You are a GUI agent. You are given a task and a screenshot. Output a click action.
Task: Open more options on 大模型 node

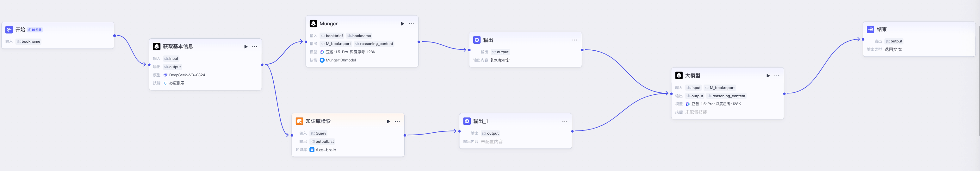[x=777, y=76]
